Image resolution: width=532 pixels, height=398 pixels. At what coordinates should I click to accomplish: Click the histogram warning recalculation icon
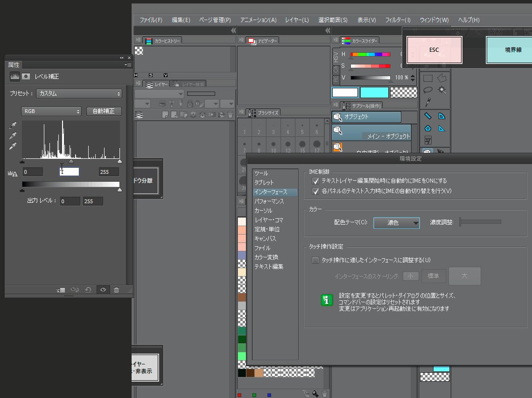click(13, 173)
